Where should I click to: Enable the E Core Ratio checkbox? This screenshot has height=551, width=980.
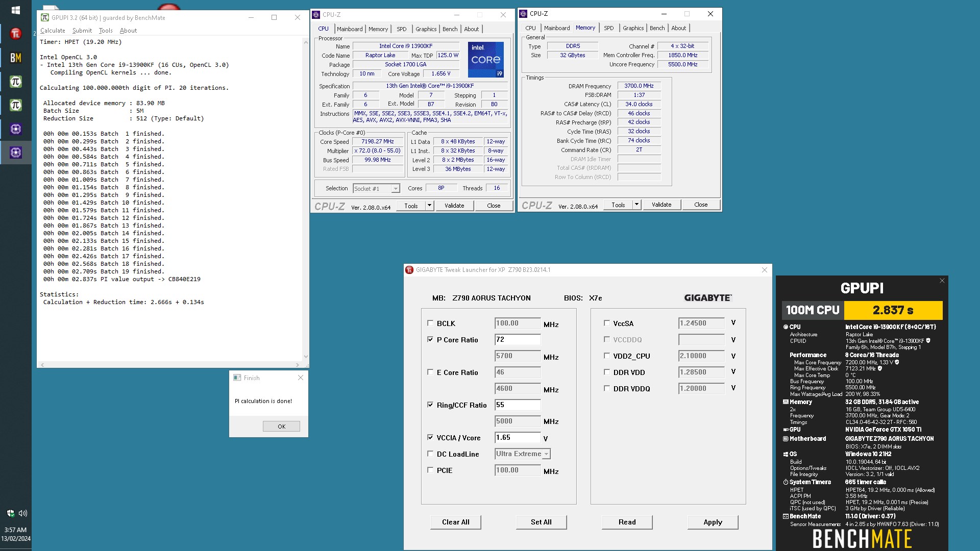(x=430, y=372)
